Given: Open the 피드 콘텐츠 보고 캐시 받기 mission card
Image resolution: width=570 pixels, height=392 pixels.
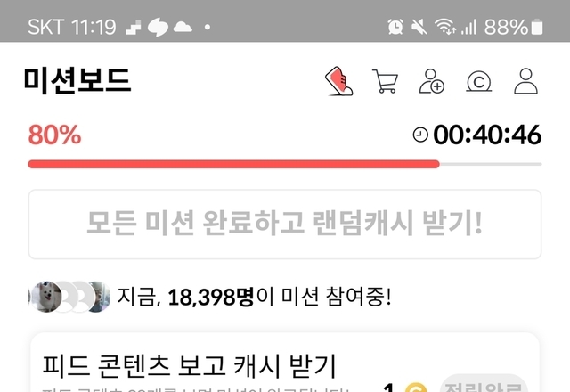Looking at the screenshot, I should (x=285, y=363).
